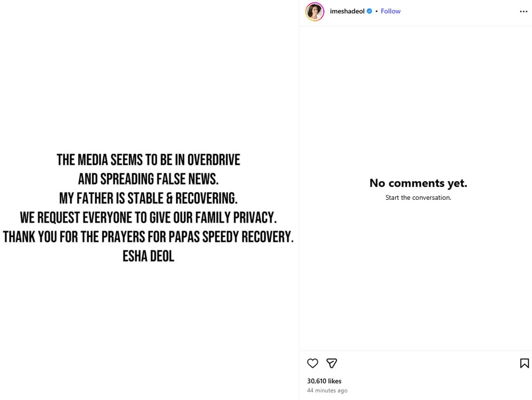The height and width of the screenshot is (400, 532).
Task: Open the imeshadeol profile picture
Action: pos(315,12)
